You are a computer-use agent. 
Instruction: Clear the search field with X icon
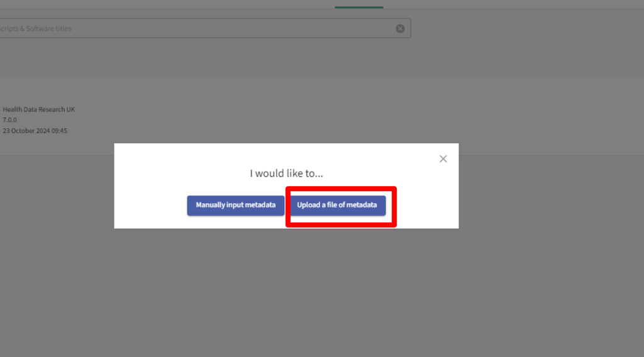(400, 29)
